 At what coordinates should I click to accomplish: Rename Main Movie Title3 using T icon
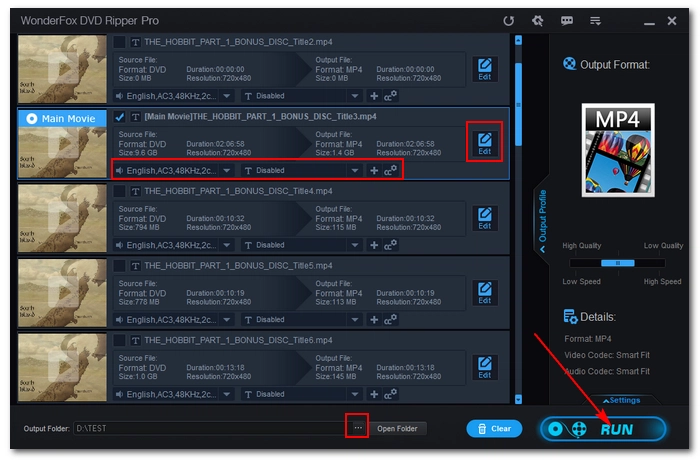click(135, 117)
